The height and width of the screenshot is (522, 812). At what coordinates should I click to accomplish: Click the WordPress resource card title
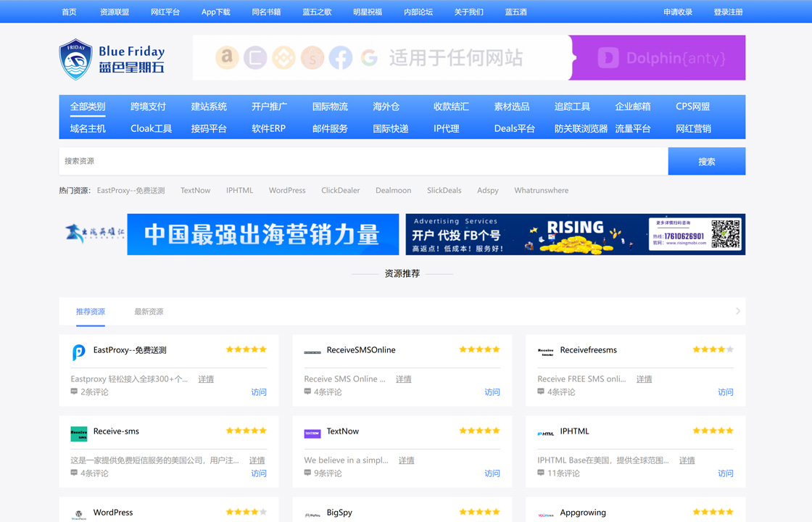pos(113,512)
